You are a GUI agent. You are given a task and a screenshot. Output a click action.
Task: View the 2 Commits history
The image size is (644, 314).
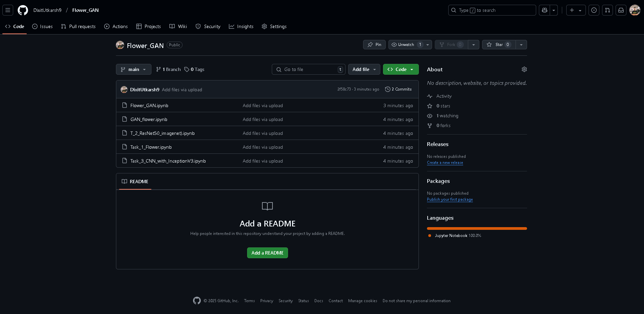pos(398,89)
